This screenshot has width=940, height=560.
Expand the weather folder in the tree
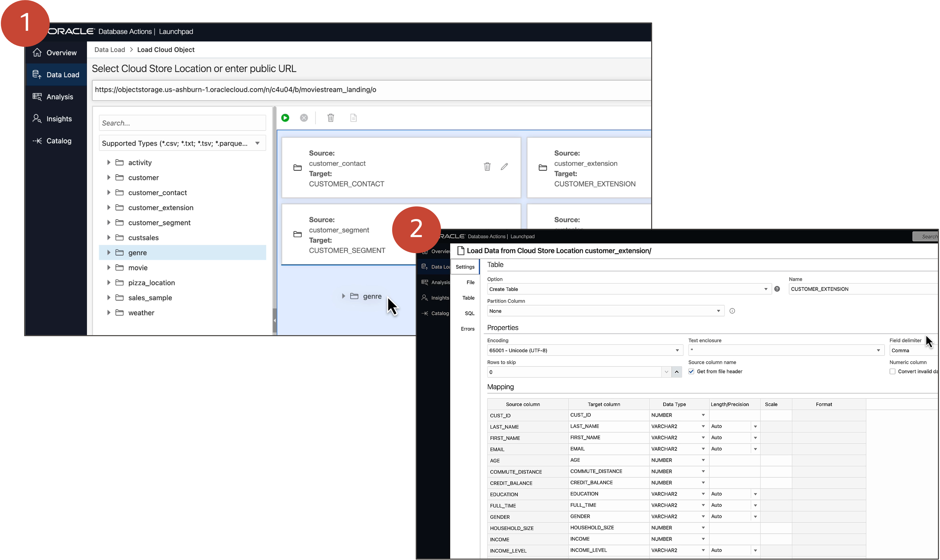coord(109,313)
